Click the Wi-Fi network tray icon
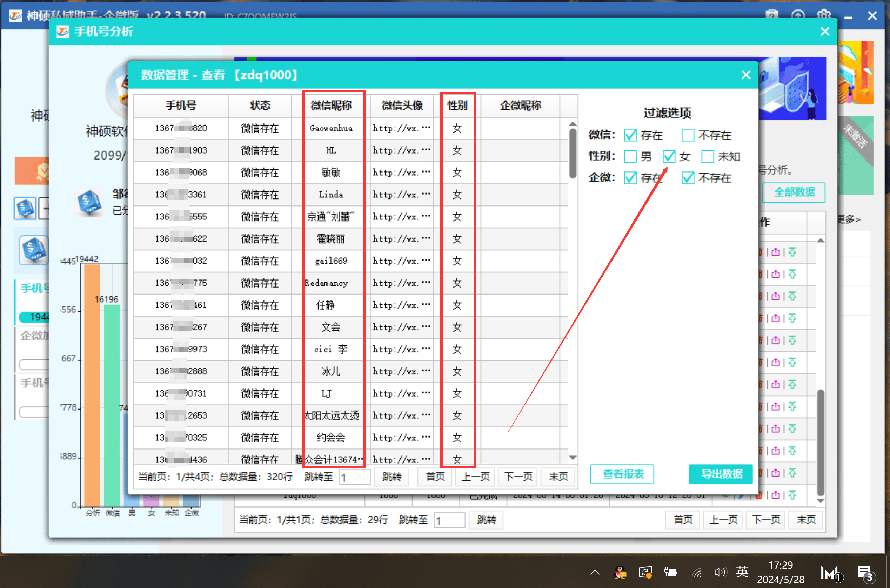890x588 pixels. [x=697, y=573]
